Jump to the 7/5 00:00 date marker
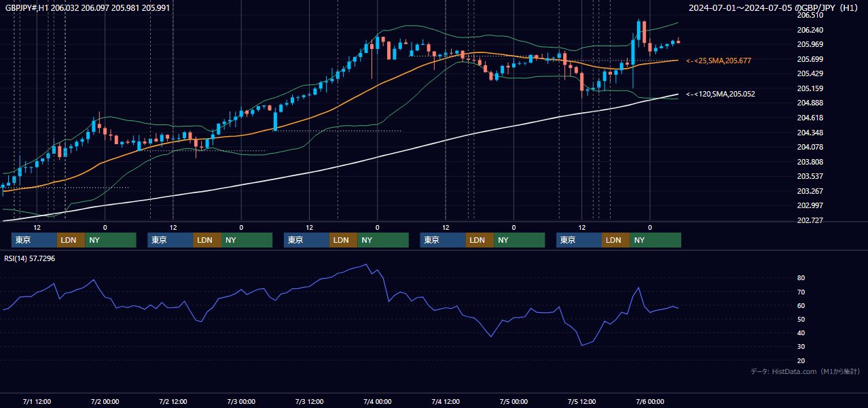The image size is (868, 408). pos(513,401)
